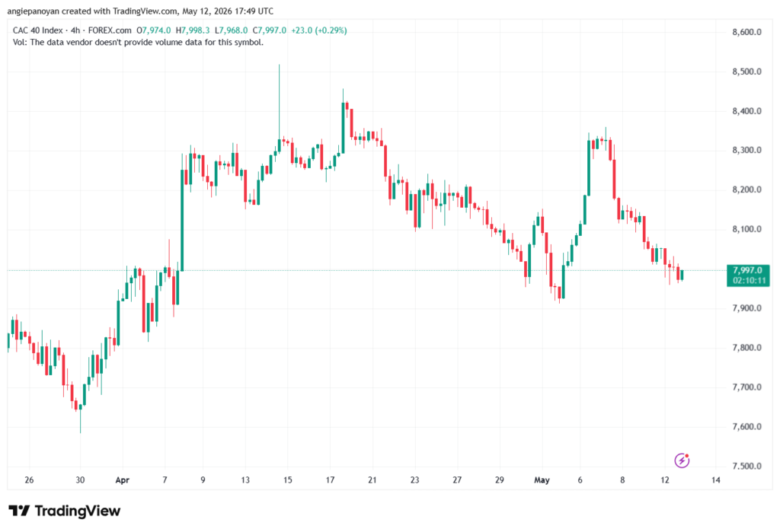Click the 15 date on time axis

point(287,480)
